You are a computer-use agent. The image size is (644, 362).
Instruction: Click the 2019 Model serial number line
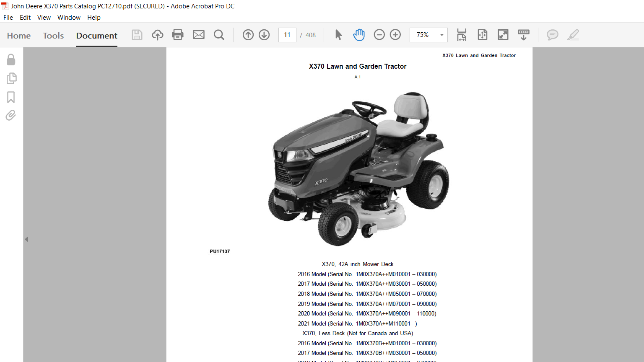[x=367, y=304]
